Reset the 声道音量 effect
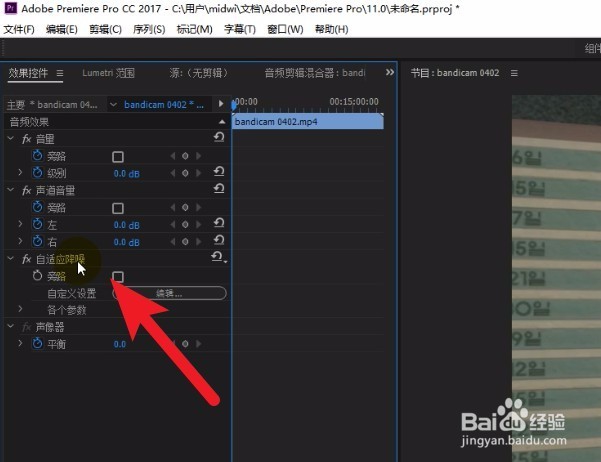 219,189
